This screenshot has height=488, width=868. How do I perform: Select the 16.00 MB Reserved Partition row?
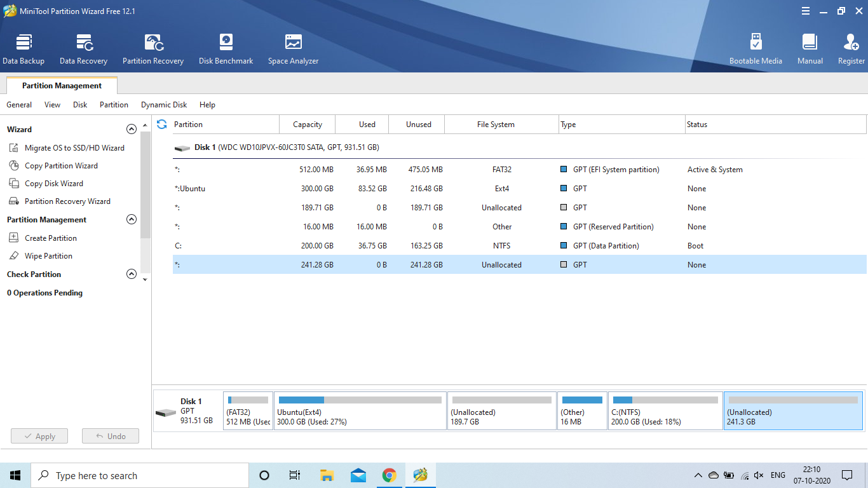(519, 227)
